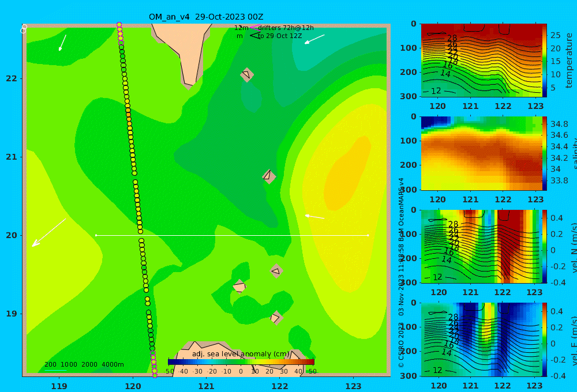The width and height of the screenshot is (577, 392).
Task: Click the 'temperature' axis label
Action: (x=569, y=61)
